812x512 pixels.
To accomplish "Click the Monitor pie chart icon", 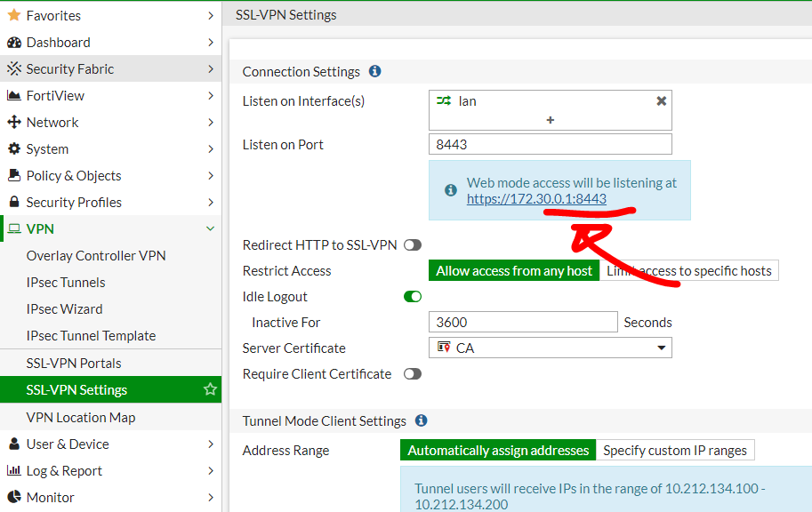I will [14, 497].
